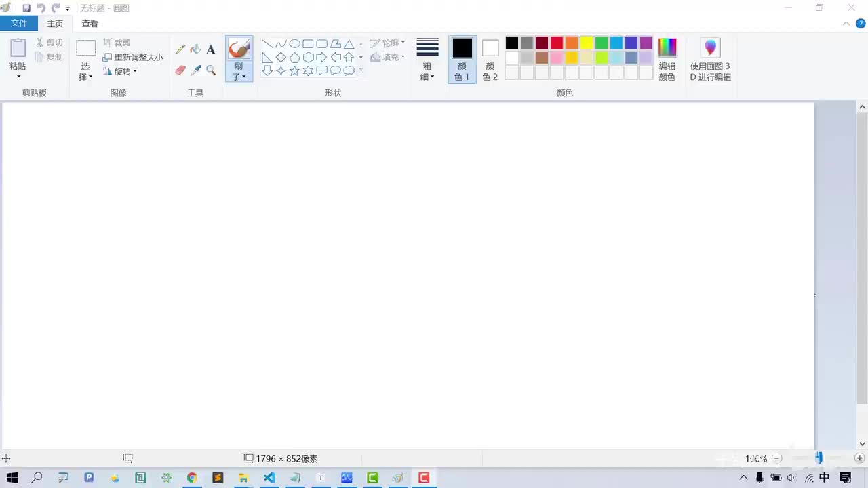
Task: Save the drawing via quick access toolbar
Action: (26, 8)
